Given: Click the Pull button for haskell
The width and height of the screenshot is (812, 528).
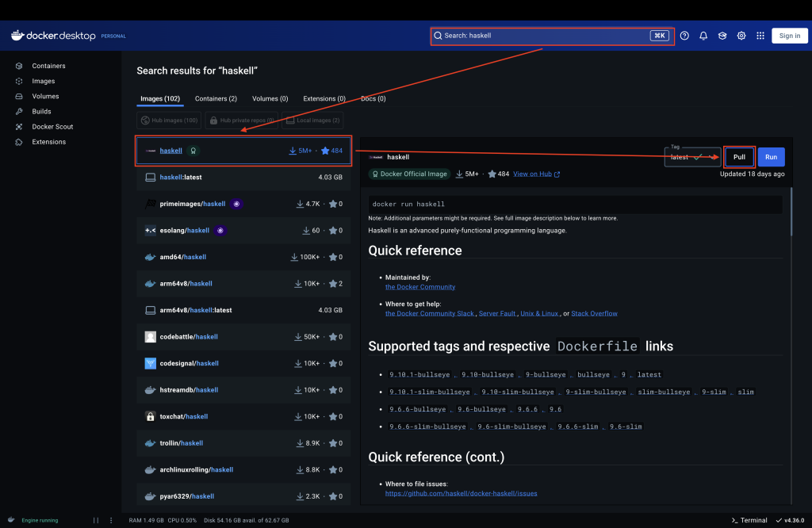Looking at the screenshot, I should (739, 157).
